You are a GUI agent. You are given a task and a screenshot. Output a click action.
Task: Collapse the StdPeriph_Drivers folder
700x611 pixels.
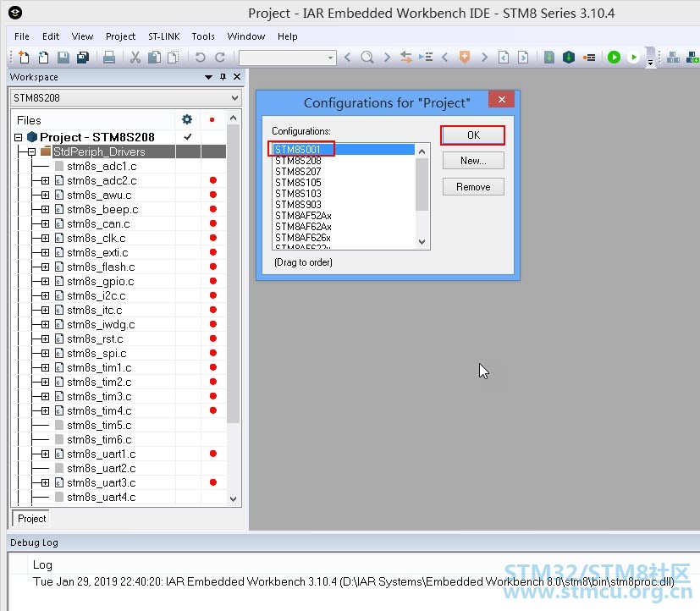point(32,152)
